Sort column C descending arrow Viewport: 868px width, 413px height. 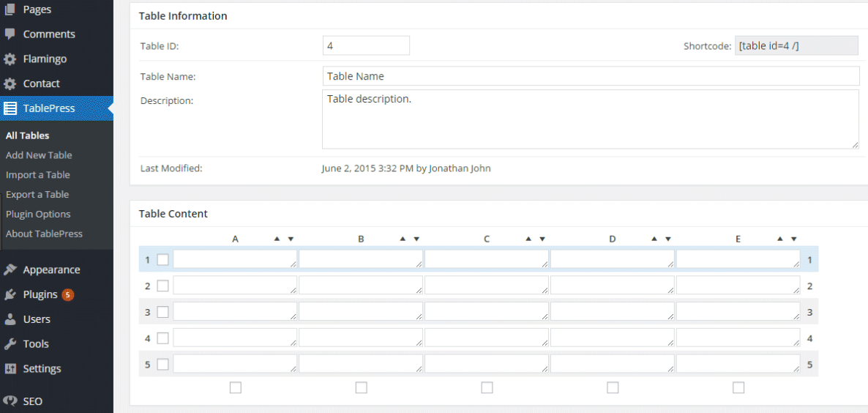(x=542, y=239)
